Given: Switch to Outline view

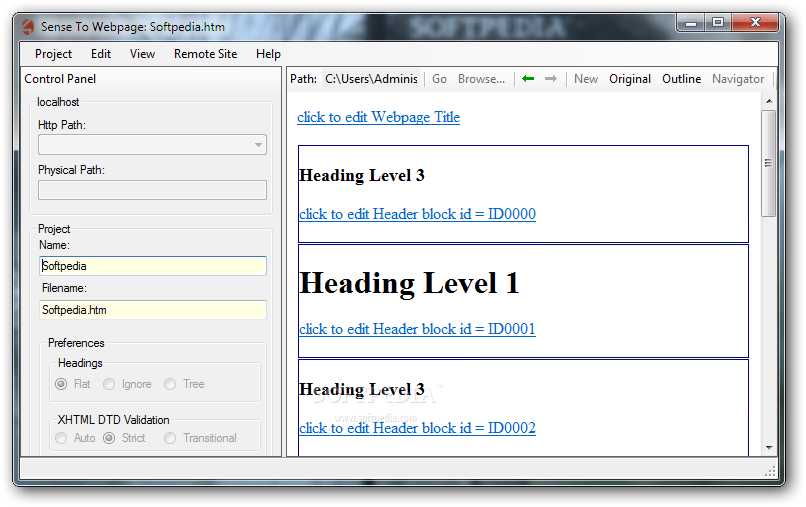Looking at the screenshot, I should (682, 79).
